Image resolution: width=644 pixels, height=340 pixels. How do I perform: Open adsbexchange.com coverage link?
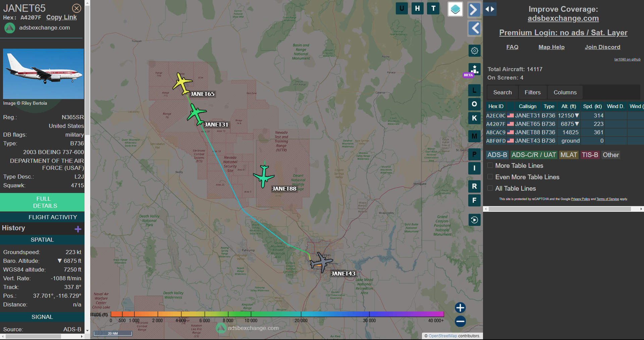[x=563, y=18]
